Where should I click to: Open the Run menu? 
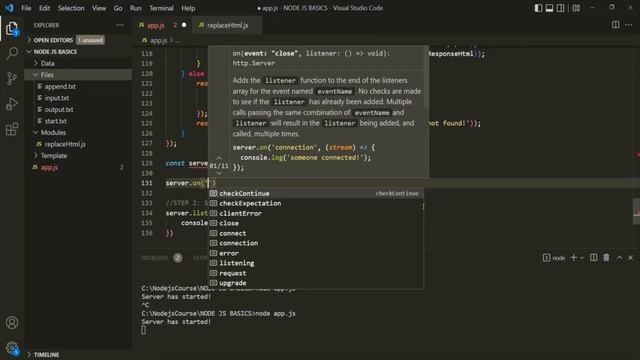pyautogui.click(x=136, y=8)
